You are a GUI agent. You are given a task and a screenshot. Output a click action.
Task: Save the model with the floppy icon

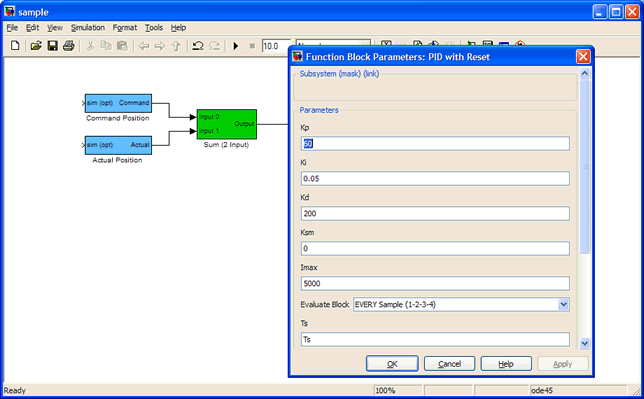coord(53,46)
